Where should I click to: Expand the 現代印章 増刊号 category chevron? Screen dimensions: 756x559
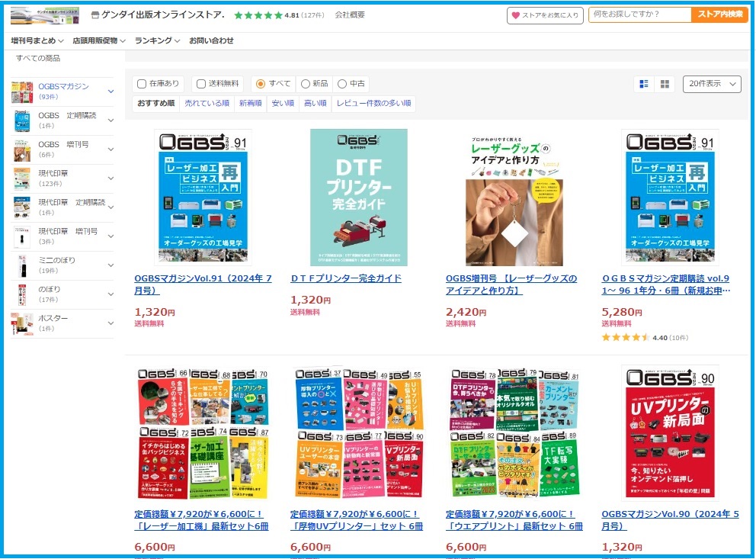click(111, 236)
